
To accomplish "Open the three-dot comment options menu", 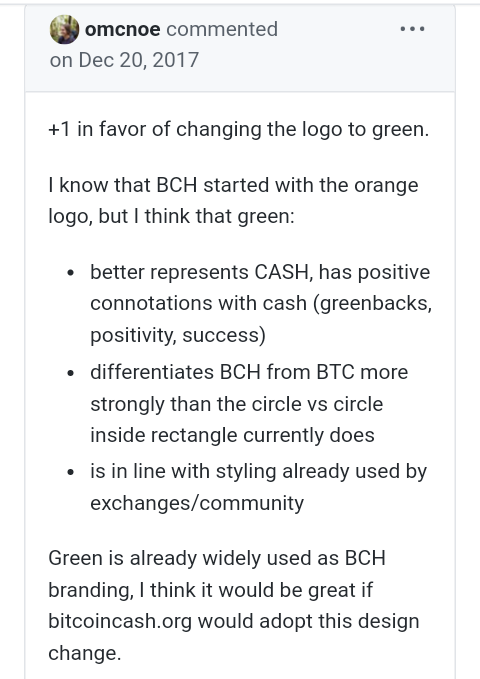I will [412, 29].
